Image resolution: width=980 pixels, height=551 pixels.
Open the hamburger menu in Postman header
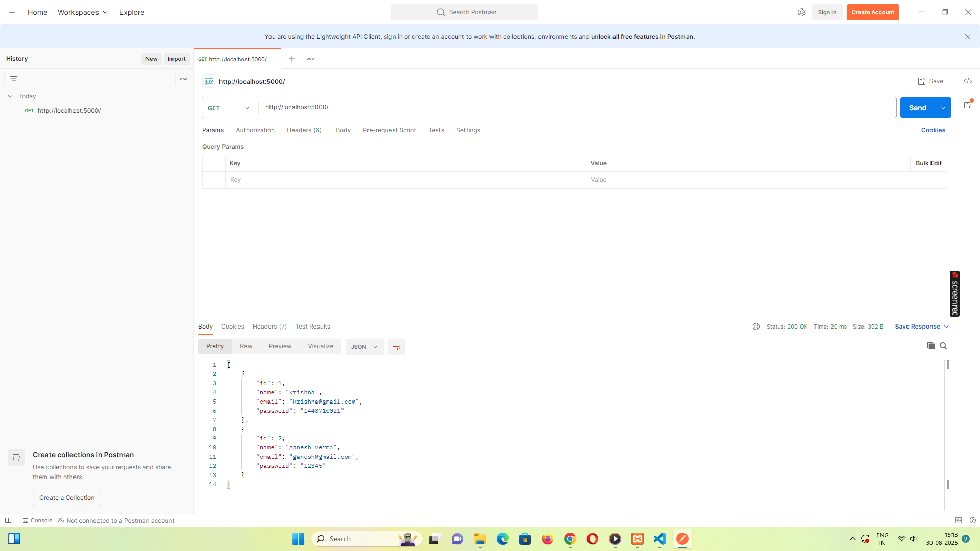coord(12,12)
